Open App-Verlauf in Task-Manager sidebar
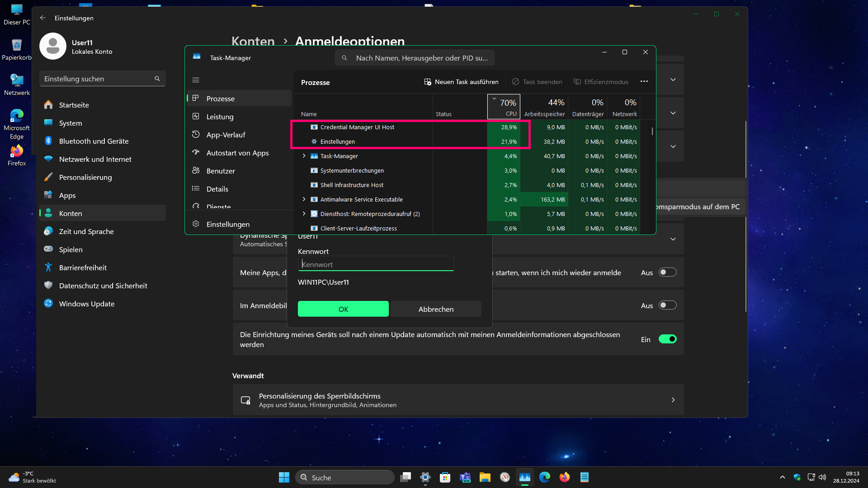 click(226, 135)
